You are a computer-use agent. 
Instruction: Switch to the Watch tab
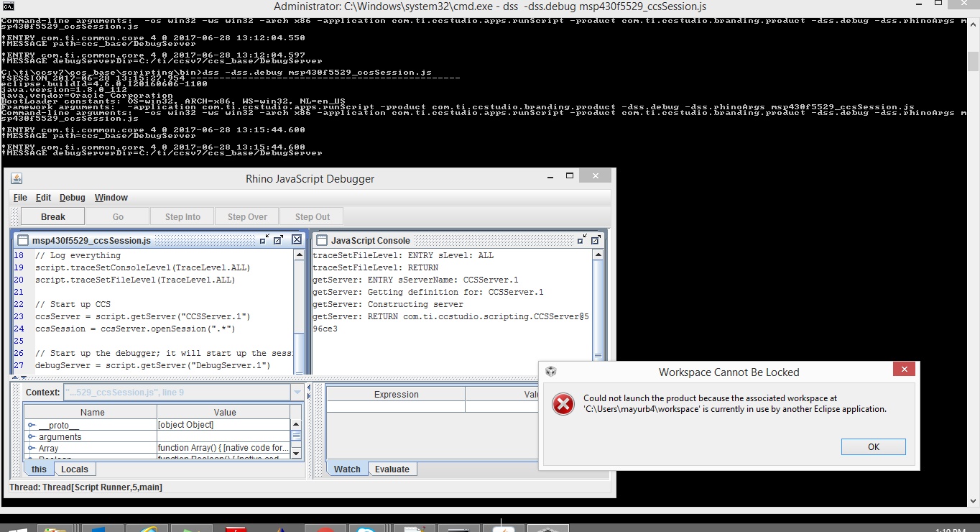tap(347, 469)
